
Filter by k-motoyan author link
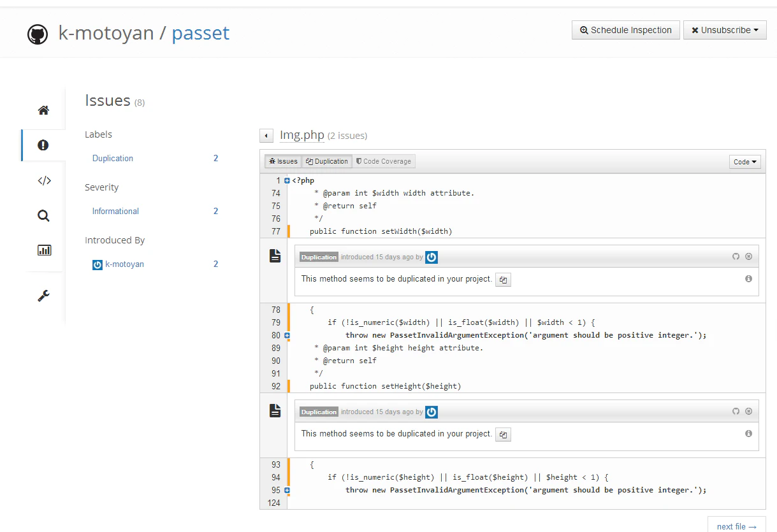tap(124, 264)
